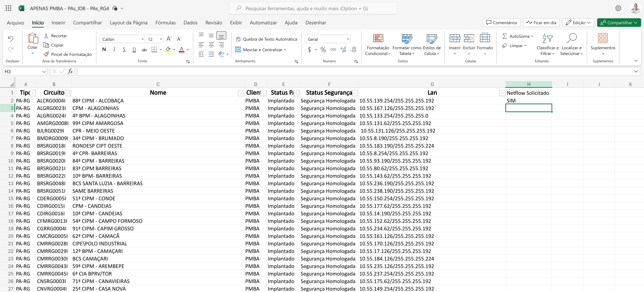Viewport: 644px width, 292px height.
Task: Click increase decimal places icon
Action: pyautogui.click(x=343, y=50)
